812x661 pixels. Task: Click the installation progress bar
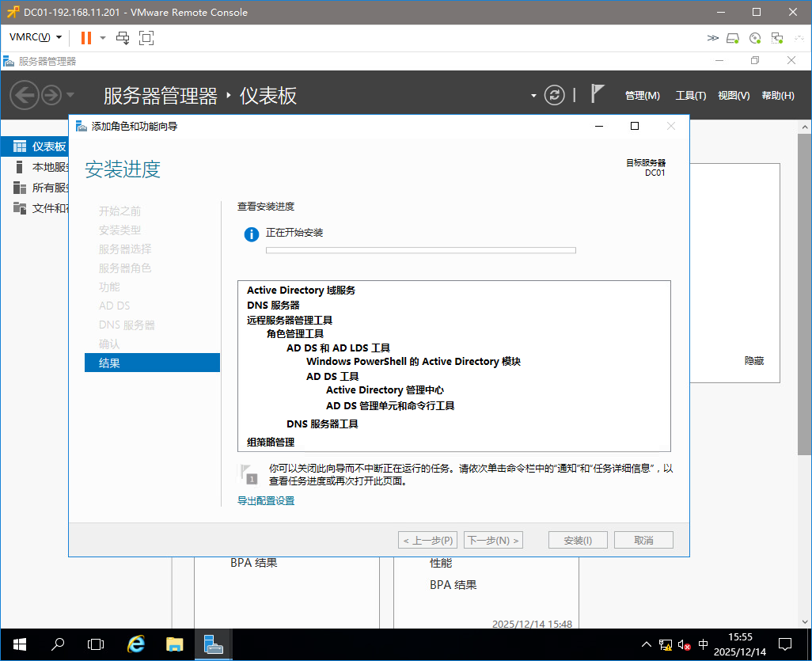pyautogui.click(x=420, y=250)
